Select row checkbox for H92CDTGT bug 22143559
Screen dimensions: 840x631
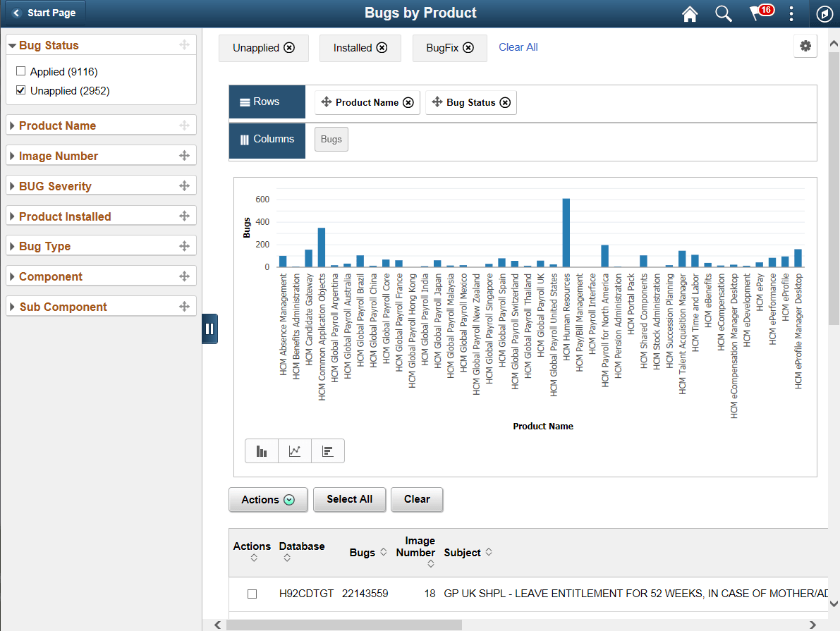[252, 594]
